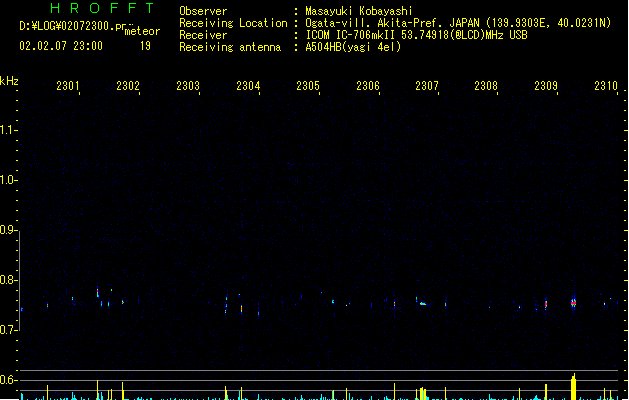Viewport: 629px width, 400px height.
Task: Click the elongated cyan echo just before 2307
Action: pos(423,304)
